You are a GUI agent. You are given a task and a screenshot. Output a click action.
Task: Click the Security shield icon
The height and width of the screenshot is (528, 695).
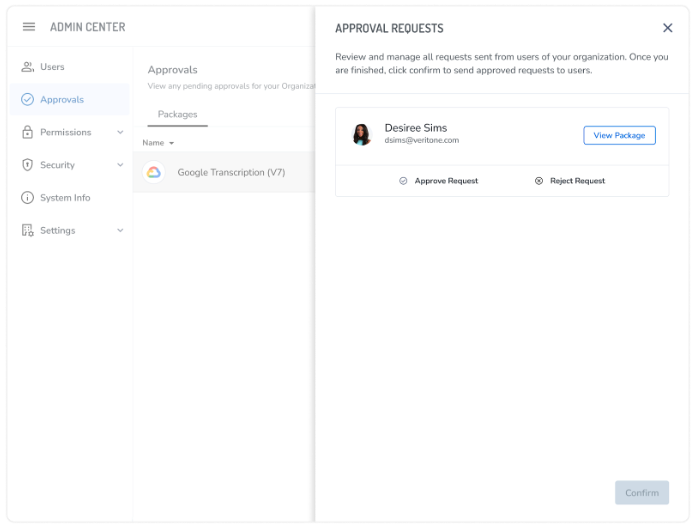coord(27,165)
